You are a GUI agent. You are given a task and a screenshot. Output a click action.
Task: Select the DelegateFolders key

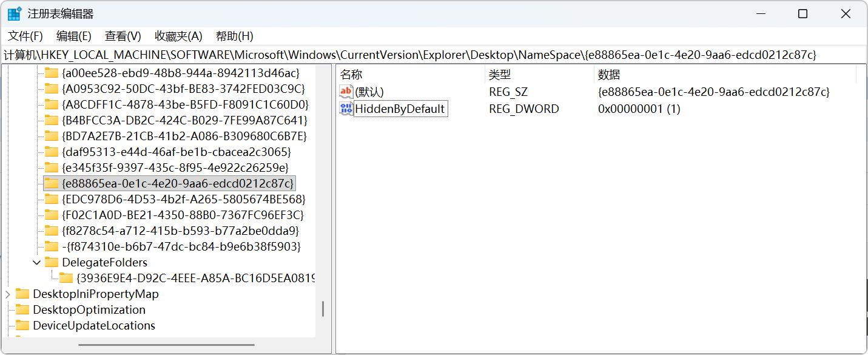click(104, 263)
